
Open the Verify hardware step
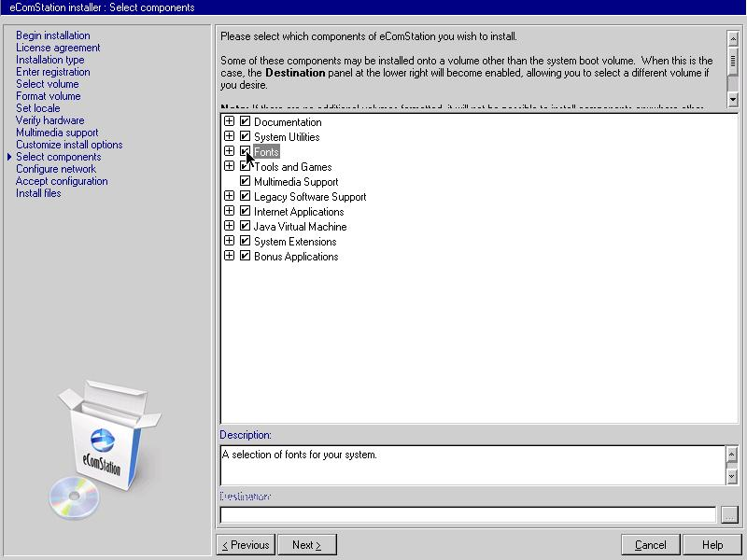(x=50, y=120)
